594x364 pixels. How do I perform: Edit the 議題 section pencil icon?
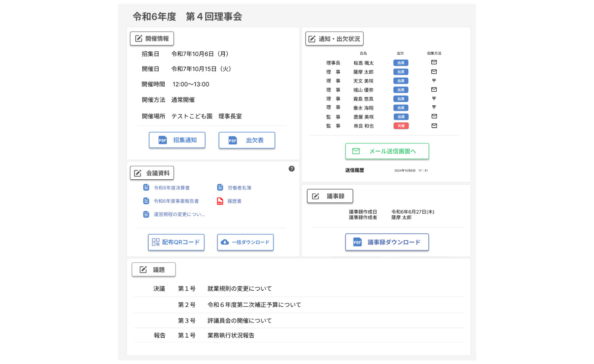[143, 269]
